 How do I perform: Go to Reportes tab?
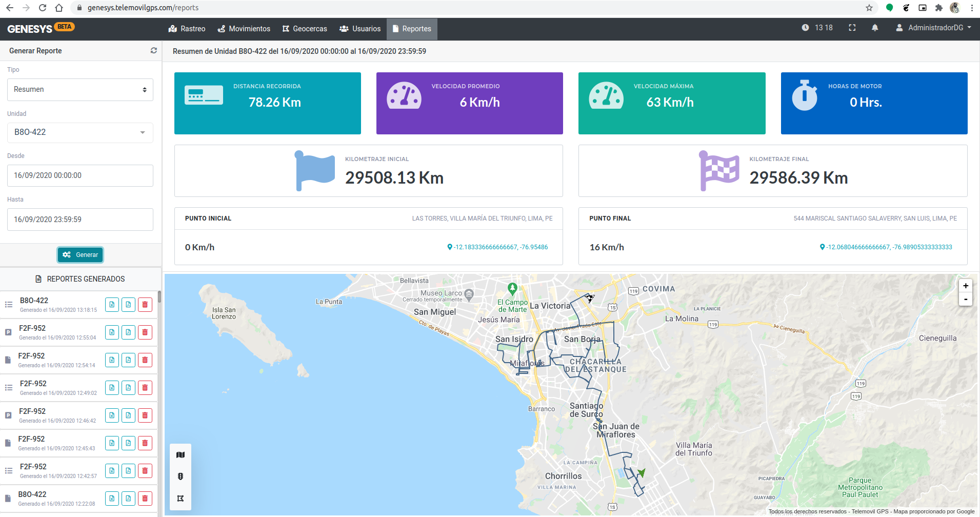coord(412,29)
